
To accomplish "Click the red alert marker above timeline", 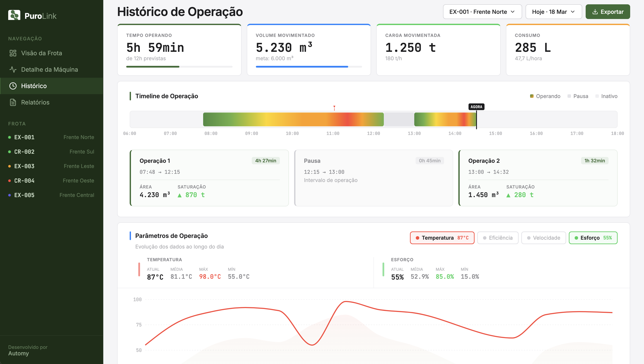I will coord(334,108).
